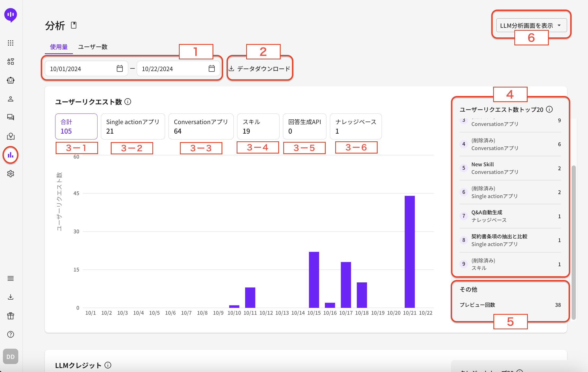
Task: Open the conversations chat bubbles icon
Action: tap(11, 117)
